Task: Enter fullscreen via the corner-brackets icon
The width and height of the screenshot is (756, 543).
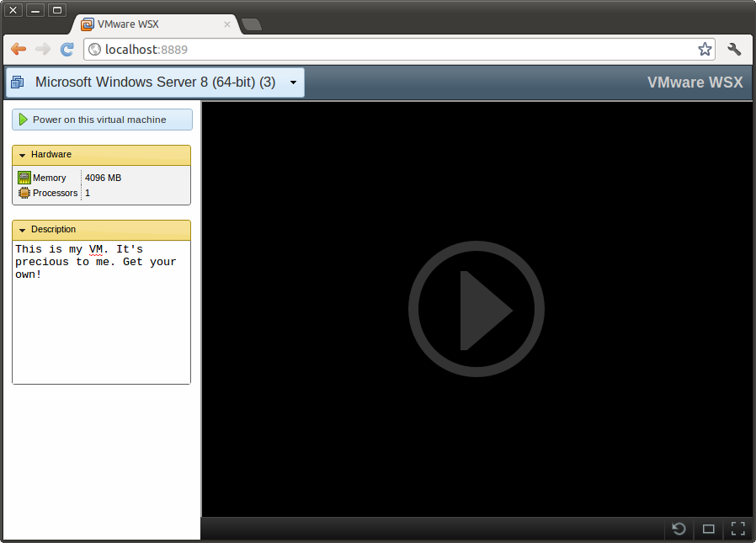Action: point(737,529)
